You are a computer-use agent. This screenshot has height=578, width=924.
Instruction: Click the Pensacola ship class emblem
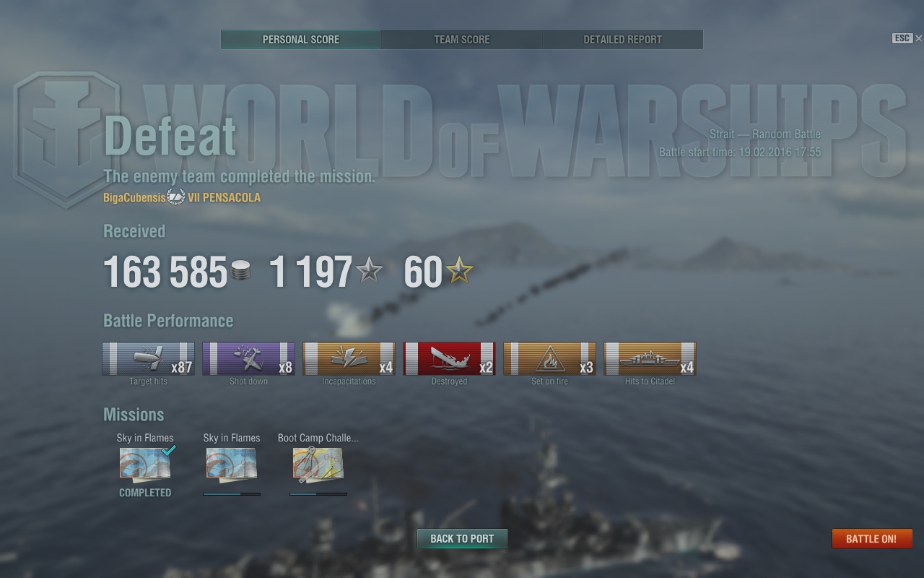pyautogui.click(x=176, y=197)
